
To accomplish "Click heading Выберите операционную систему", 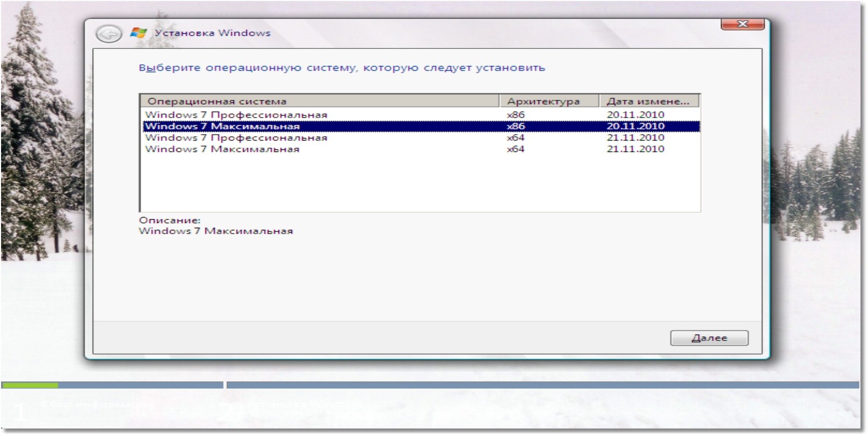I will tap(342, 68).
